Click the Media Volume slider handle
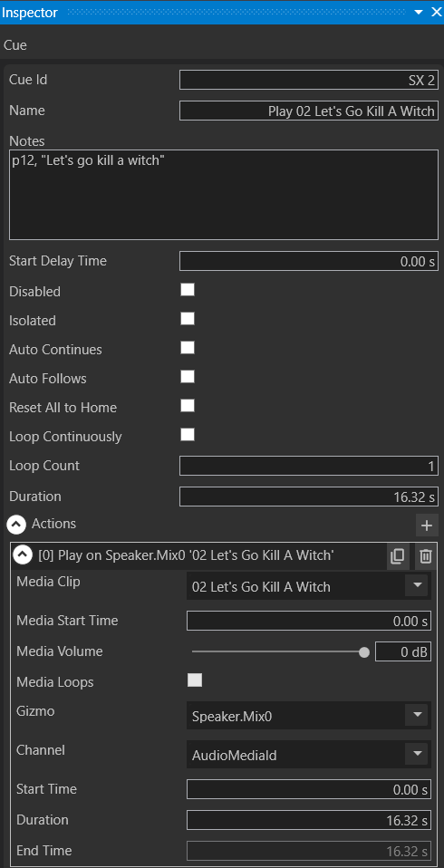 point(363,652)
